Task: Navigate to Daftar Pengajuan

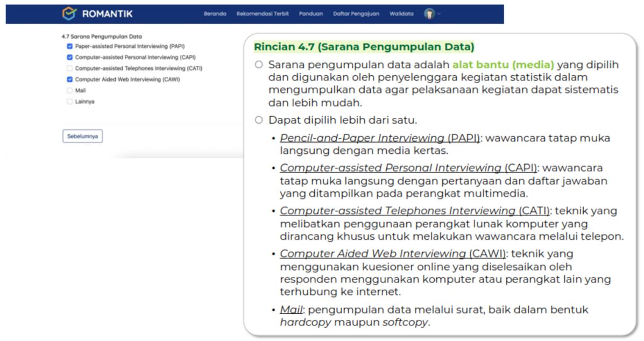Action: click(x=356, y=14)
